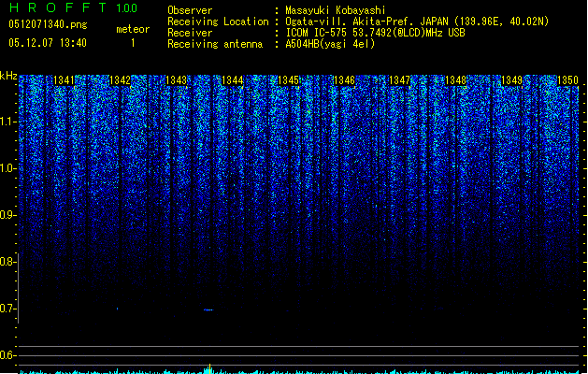Image resolution: width=588 pixels, height=374 pixels.
Task: Select the A504HB(yagi 4el) antenna text
Action: pos(330,44)
